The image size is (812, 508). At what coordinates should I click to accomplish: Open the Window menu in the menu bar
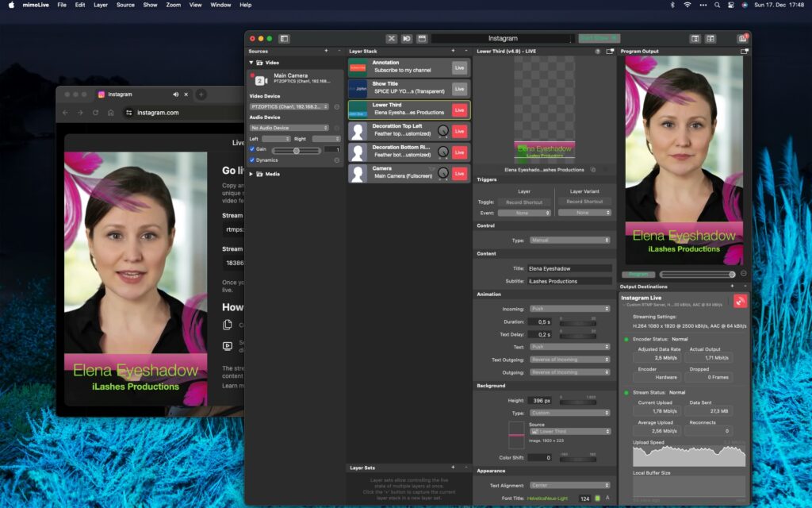click(x=220, y=5)
